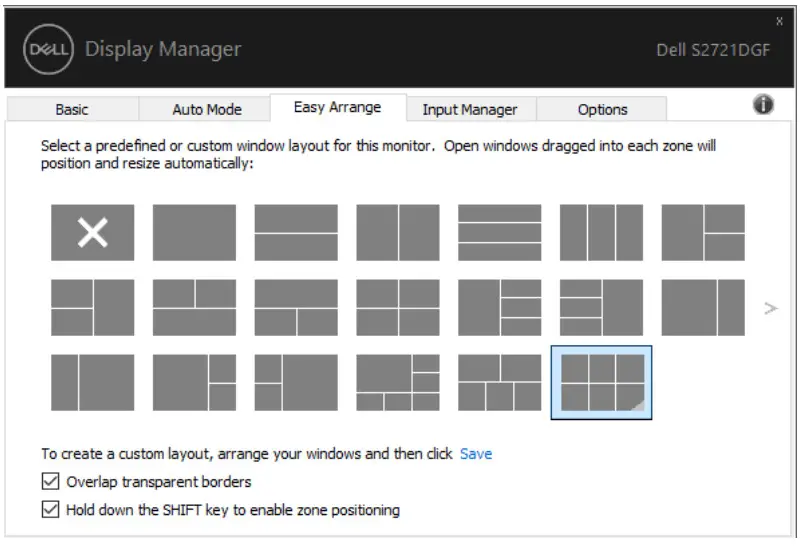Open the information icon
The width and height of the screenshot is (803, 548).
point(763,105)
